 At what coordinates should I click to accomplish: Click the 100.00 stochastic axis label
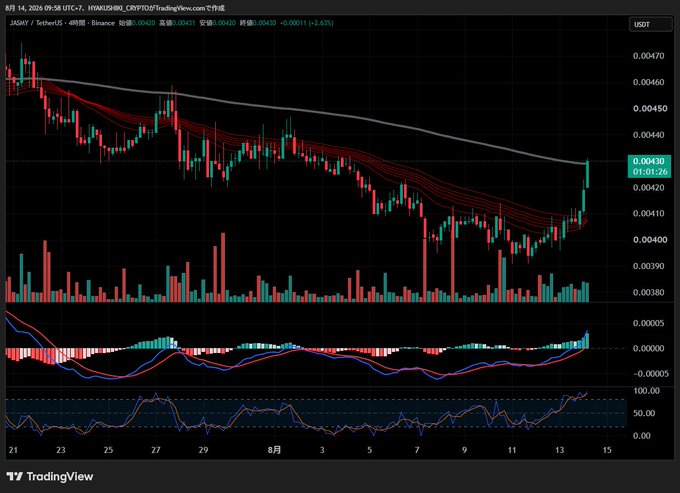tap(647, 391)
